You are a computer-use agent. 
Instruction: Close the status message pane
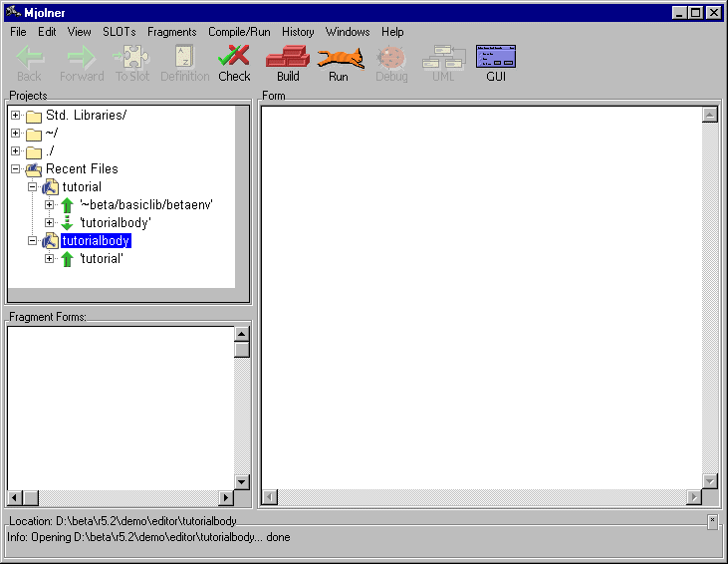[712, 520]
